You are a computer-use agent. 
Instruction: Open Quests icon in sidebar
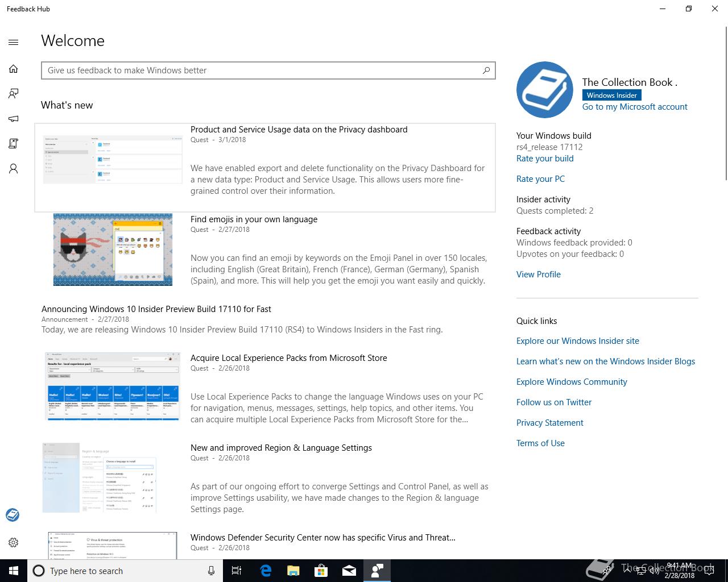click(x=14, y=144)
